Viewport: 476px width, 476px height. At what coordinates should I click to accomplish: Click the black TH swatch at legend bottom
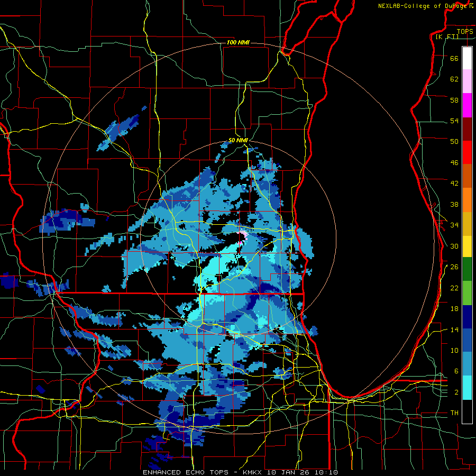pos(467,411)
